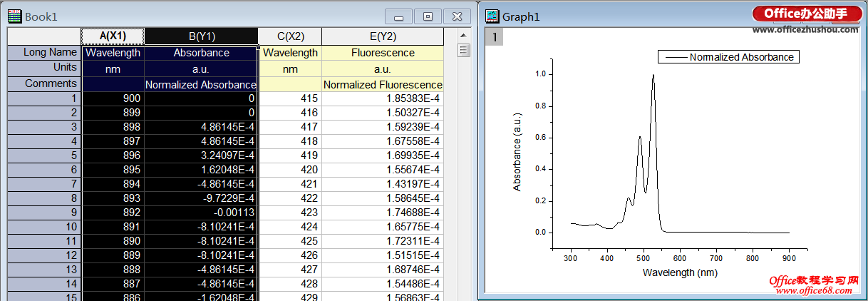
Task: Select the Normalized Absorbance graph legend
Action: point(728,57)
